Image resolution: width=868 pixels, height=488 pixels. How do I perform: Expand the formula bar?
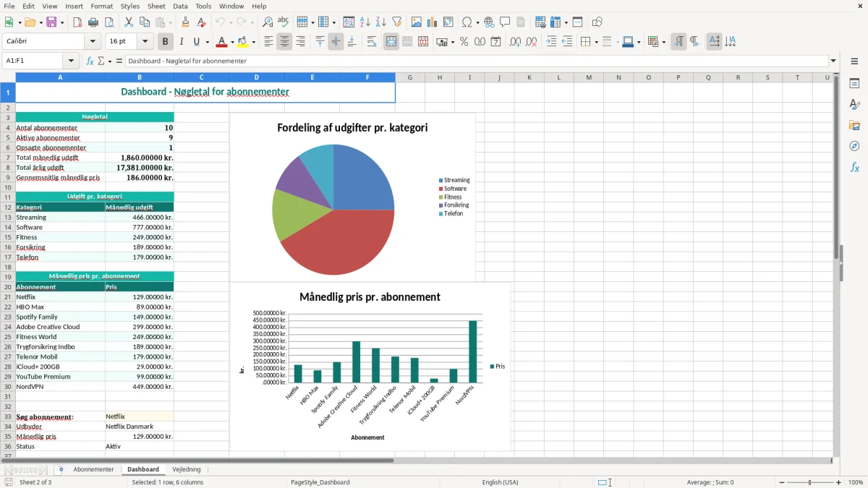tap(833, 61)
